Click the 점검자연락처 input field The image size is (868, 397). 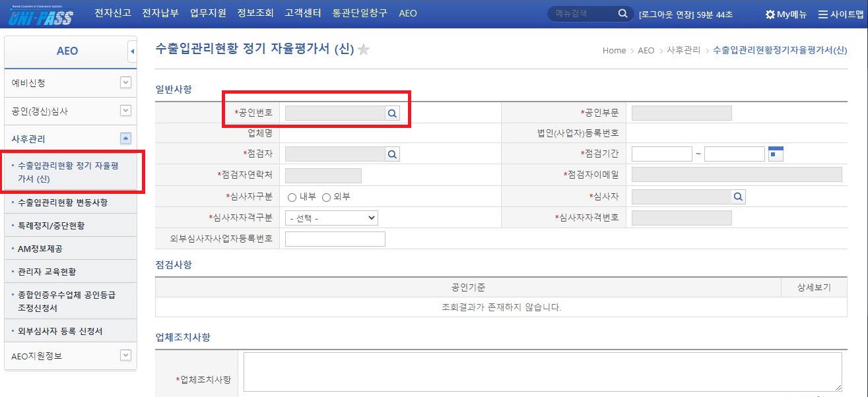[323, 175]
